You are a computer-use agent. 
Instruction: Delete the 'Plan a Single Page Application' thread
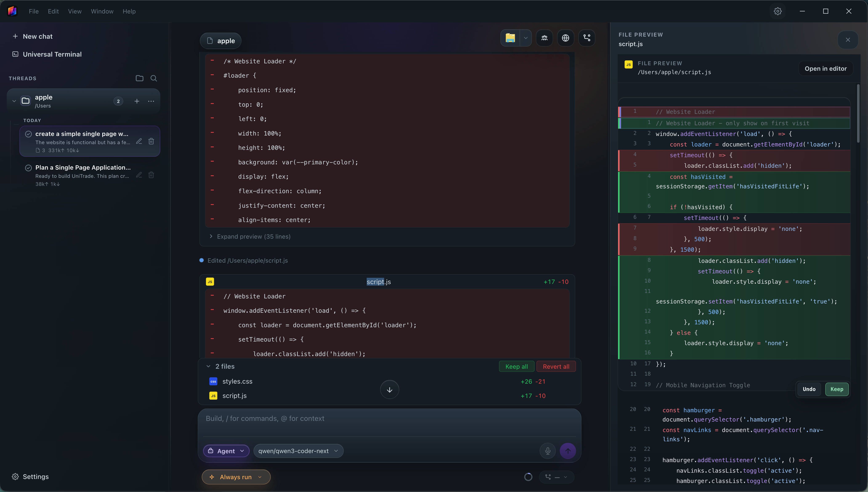tap(151, 175)
